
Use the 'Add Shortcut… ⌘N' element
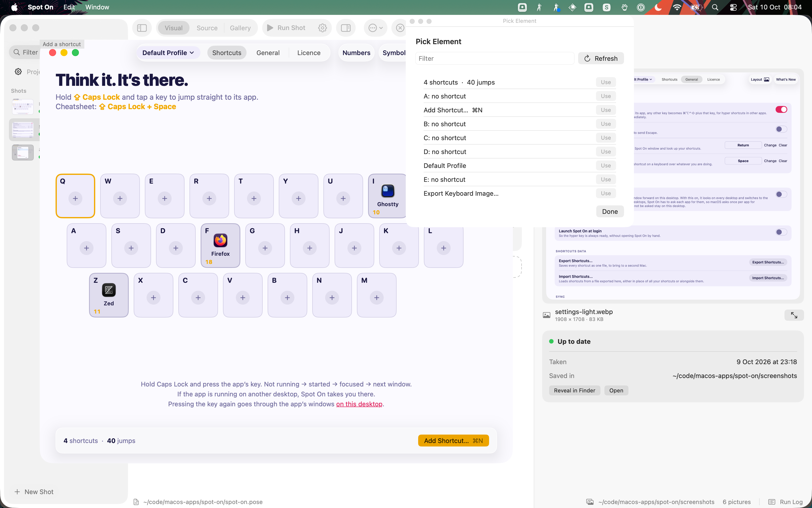[606, 110]
